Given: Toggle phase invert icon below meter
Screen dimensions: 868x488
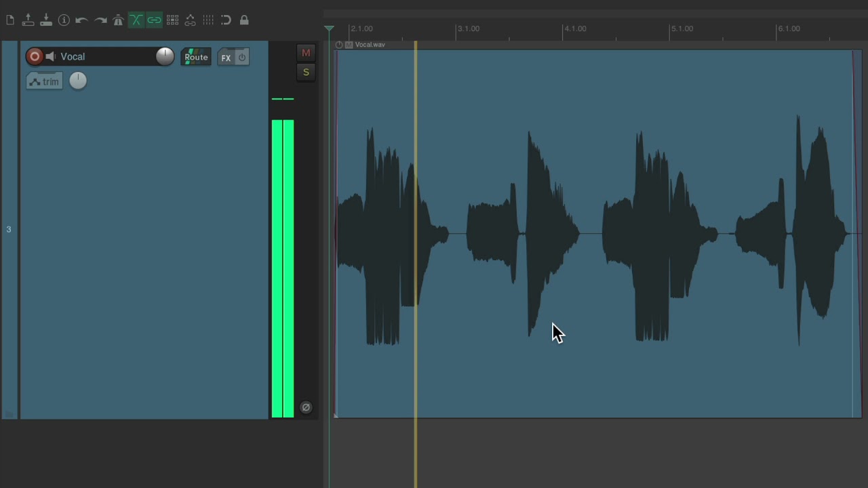Looking at the screenshot, I should pos(306,407).
